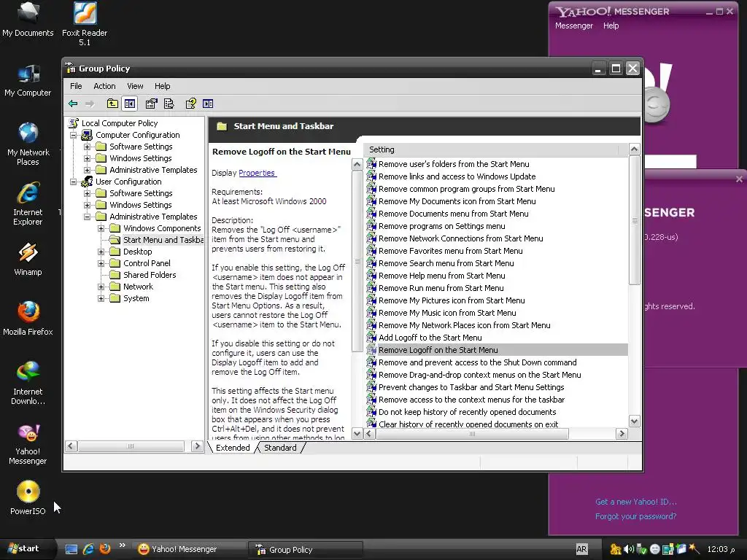Select 'Remove Run menu from Start Menu' policy icon
The height and width of the screenshot is (560, 747).
click(x=371, y=288)
